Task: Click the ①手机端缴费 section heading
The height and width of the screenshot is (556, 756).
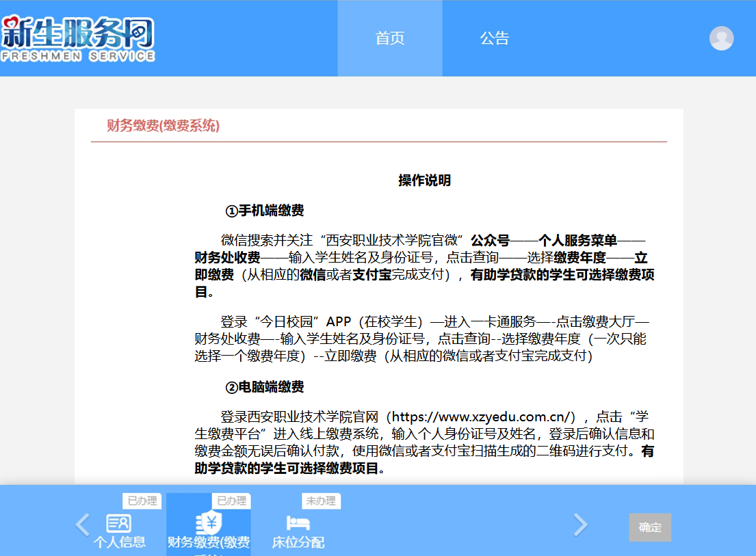Action: coord(265,211)
